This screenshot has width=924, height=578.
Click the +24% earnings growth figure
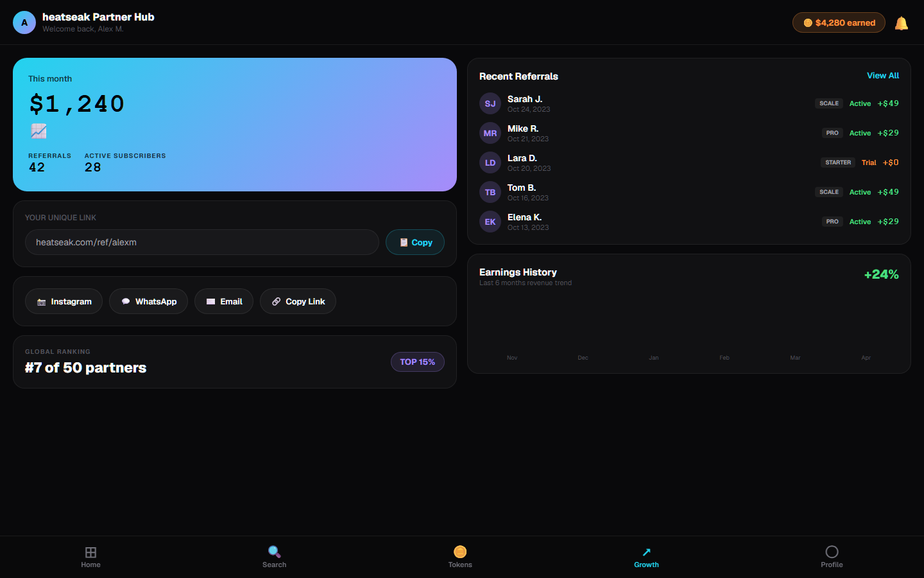pyautogui.click(x=882, y=275)
